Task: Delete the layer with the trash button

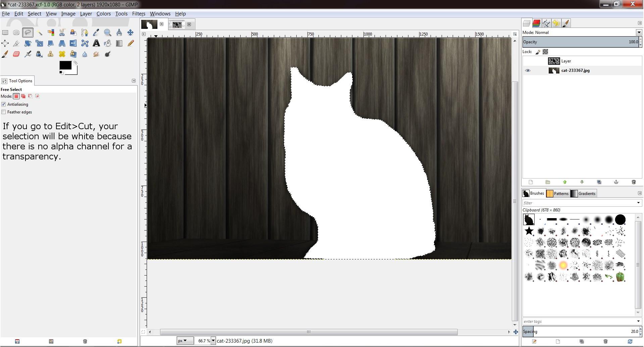Action: click(634, 182)
